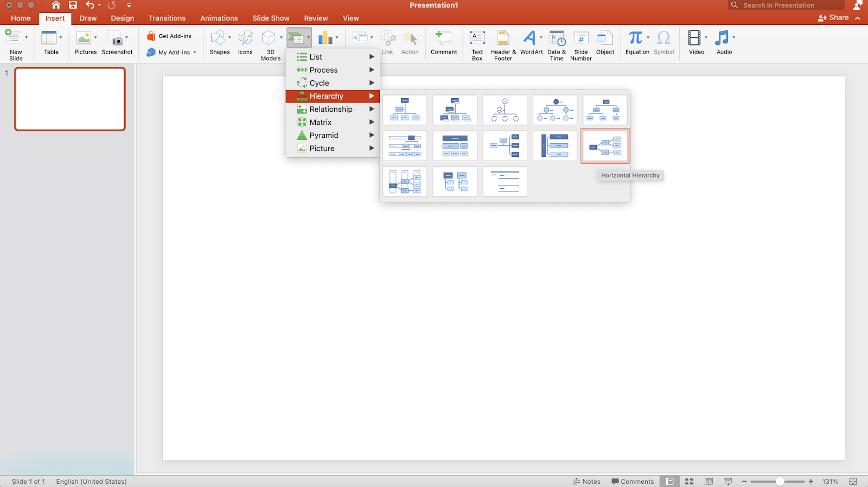Switch to Reading view

[709, 482]
